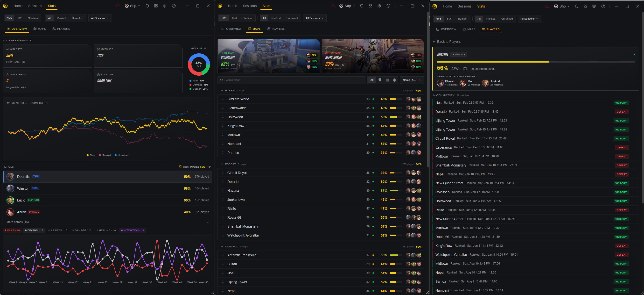Filter maps by Tank shield icon
644x295 pixels.
(380, 80)
